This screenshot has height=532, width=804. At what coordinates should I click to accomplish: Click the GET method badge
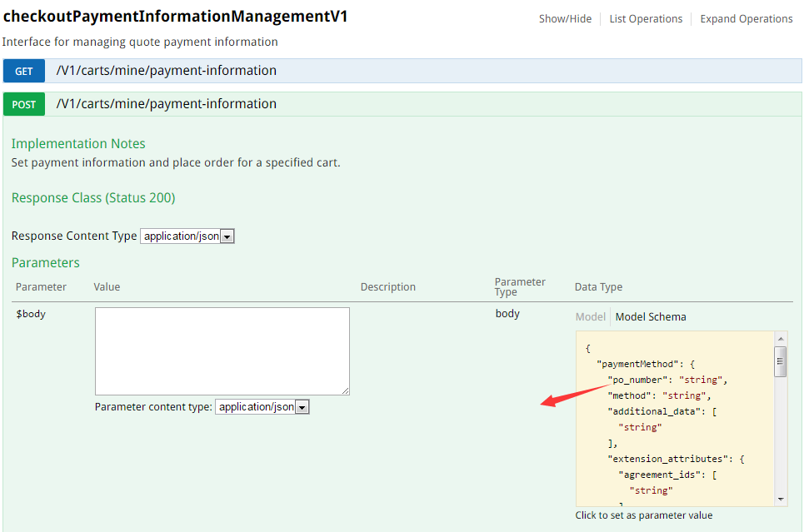23,71
